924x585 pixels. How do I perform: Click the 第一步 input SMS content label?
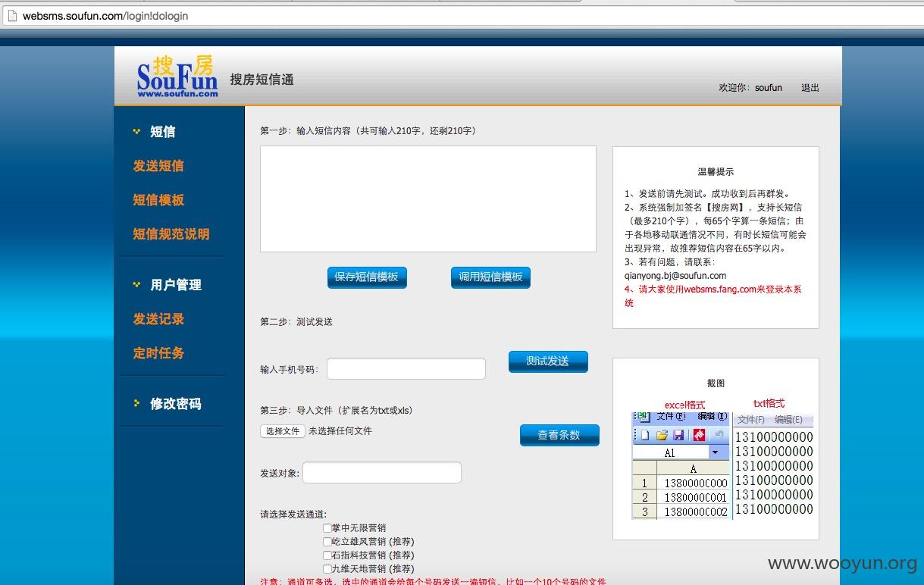point(368,131)
